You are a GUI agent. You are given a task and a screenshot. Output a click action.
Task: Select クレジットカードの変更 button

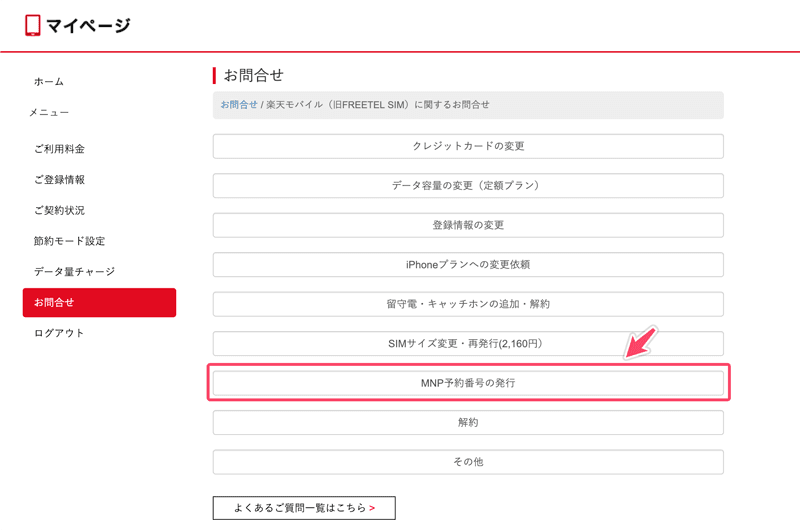pos(468,146)
